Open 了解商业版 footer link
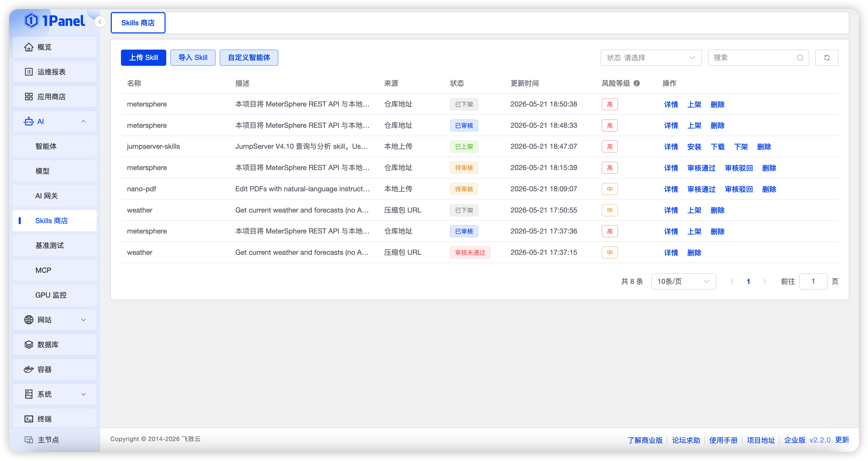The height and width of the screenshot is (461, 868). (645, 440)
